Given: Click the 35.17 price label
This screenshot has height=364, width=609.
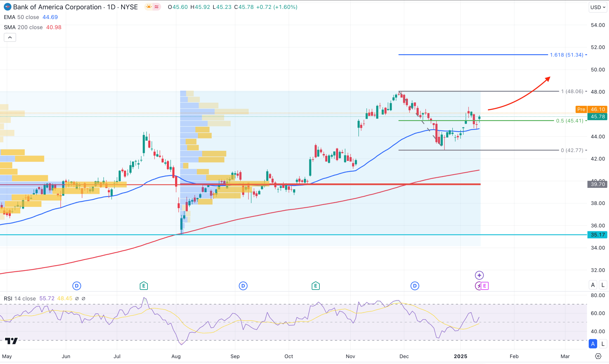Looking at the screenshot, I should click(598, 235).
